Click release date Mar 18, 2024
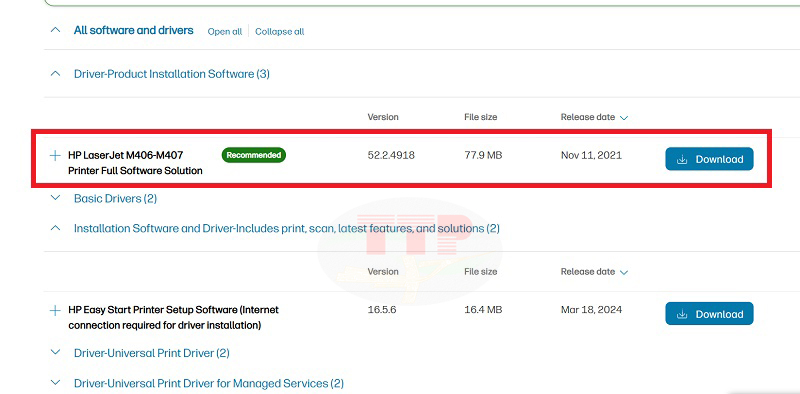 (x=591, y=310)
